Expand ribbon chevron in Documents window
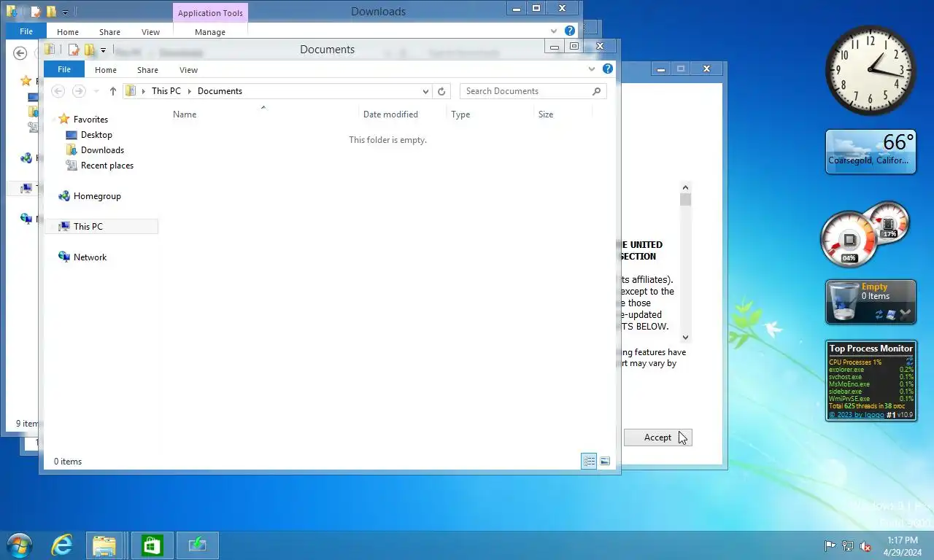This screenshot has width=934, height=560. [x=592, y=69]
